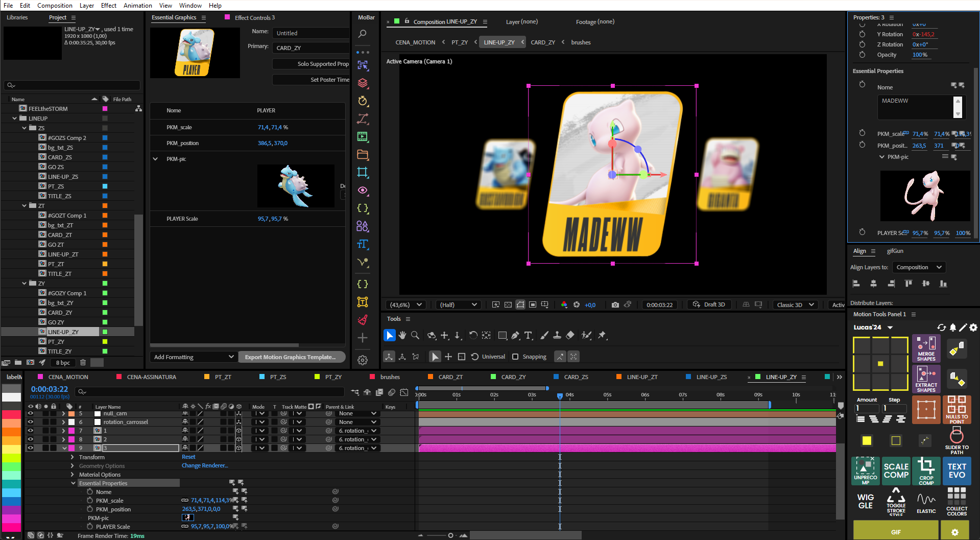Click the Solo Supported Properties button

(x=312, y=64)
